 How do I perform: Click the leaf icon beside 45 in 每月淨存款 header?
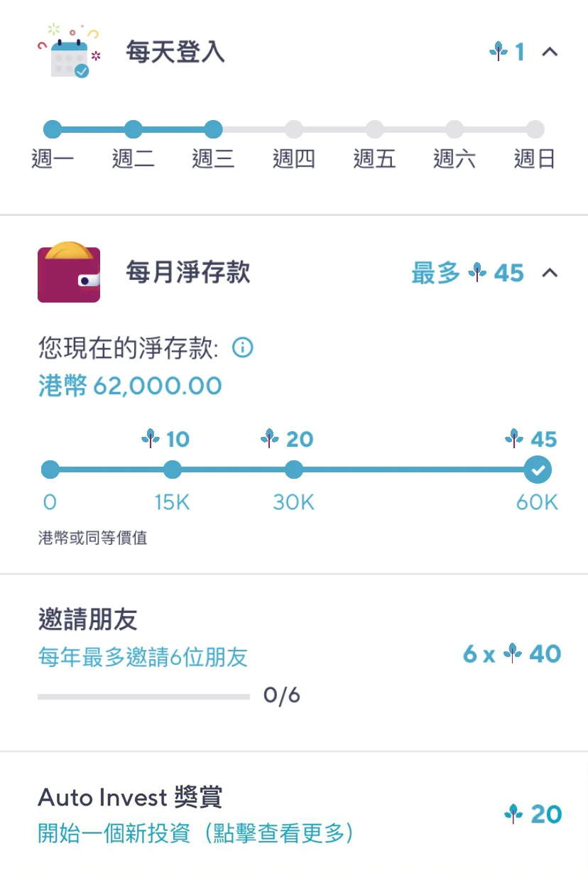478,272
